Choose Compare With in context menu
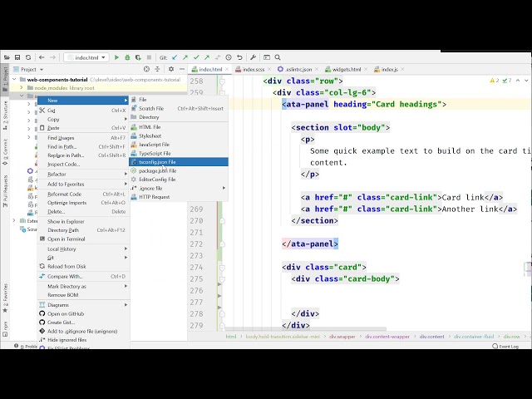The image size is (532, 399). point(83,276)
